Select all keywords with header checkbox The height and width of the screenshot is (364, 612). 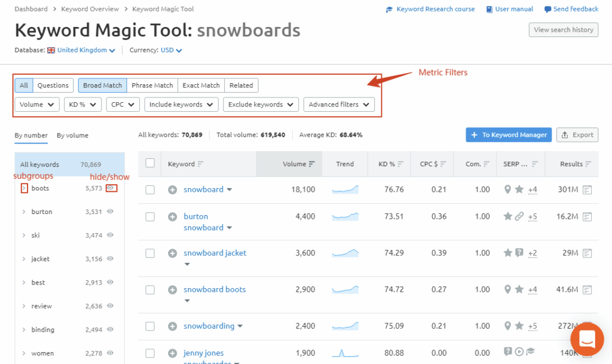click(150, 163)
